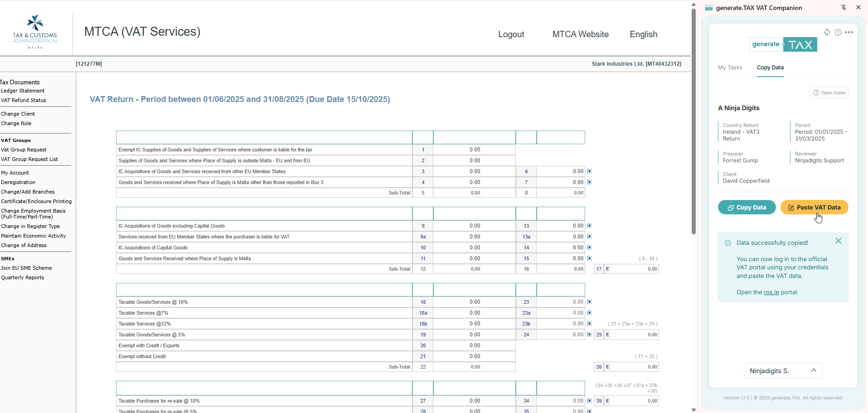The image size is (868, 413).
Task: Expand the Ninjadigits S. user dropdown
Action: click(x=783, y=371)
